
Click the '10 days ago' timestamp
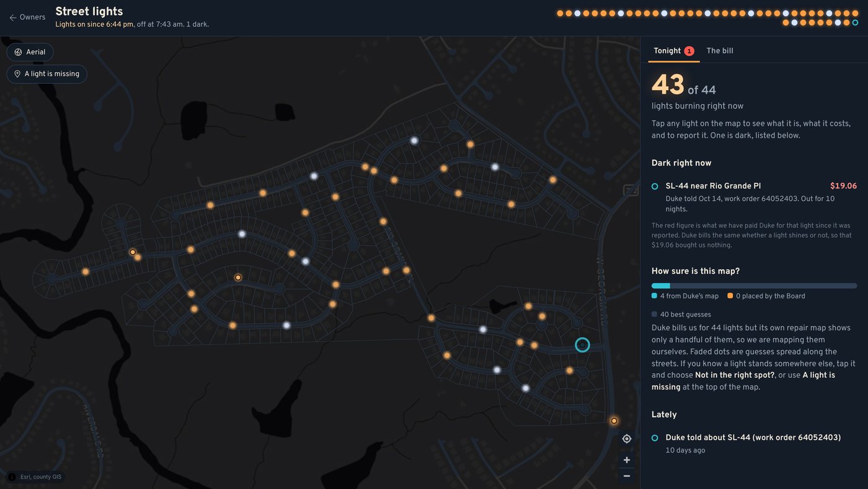click(685, 451)
